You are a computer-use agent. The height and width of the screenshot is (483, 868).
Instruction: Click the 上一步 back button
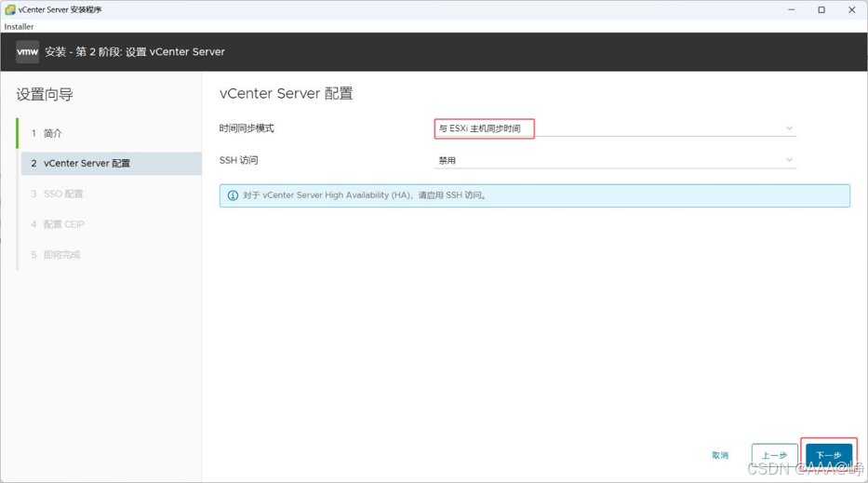coord(774,455)
